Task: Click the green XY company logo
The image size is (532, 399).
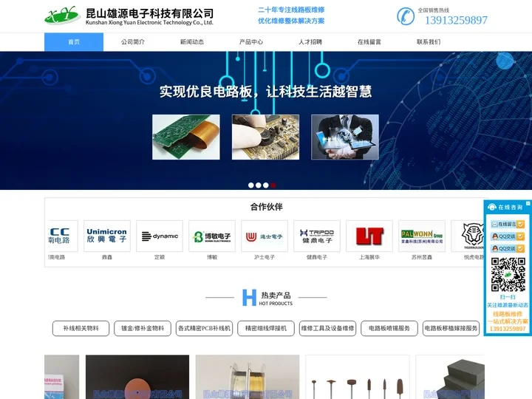Action: pos(62,16)
